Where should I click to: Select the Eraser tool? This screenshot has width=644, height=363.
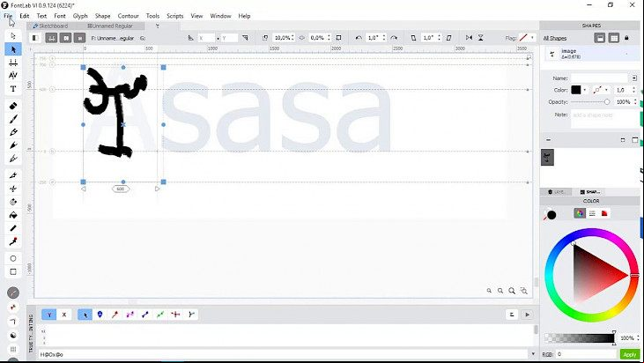click(x=13, y=106)
